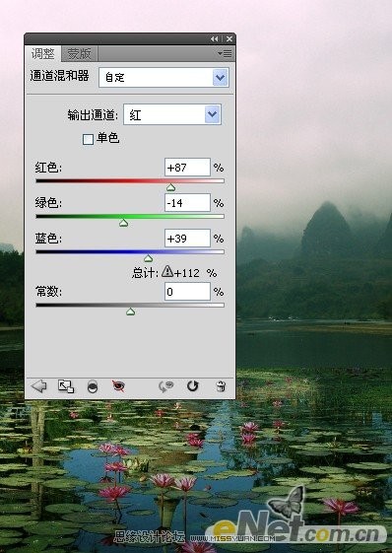Open the 自定 preset dropdown
The image size is (392, 553).
[163, 77]
